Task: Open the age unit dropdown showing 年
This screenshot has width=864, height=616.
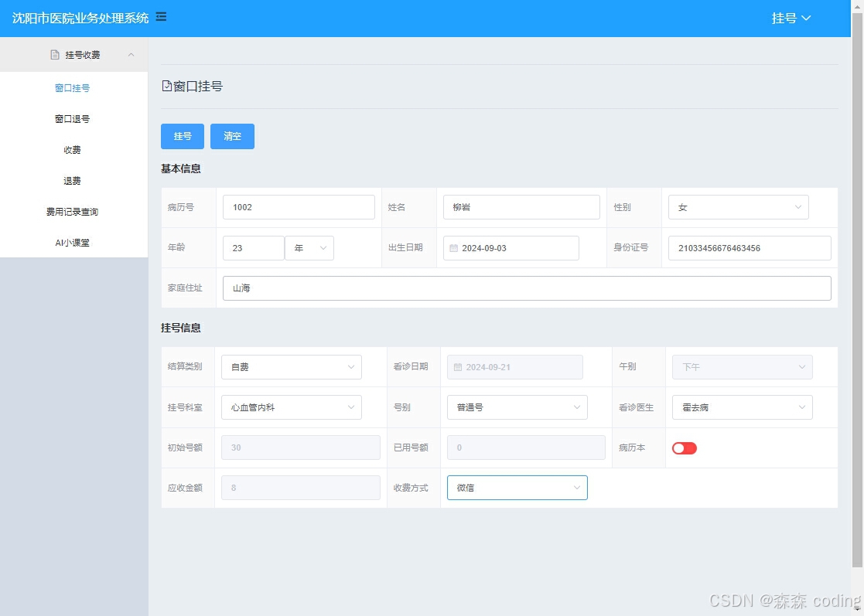Action: 309,248
